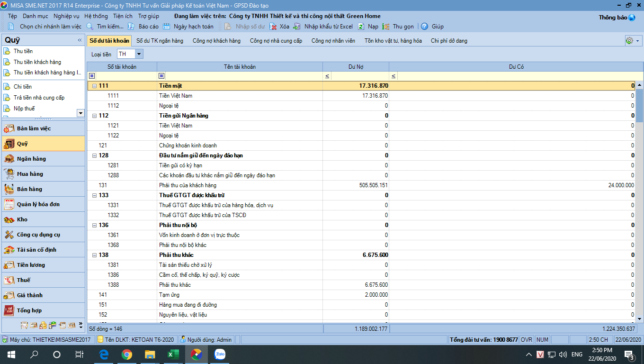Click Thu tiền khách hàng link

pyautogui.click(x=37, y=62)
